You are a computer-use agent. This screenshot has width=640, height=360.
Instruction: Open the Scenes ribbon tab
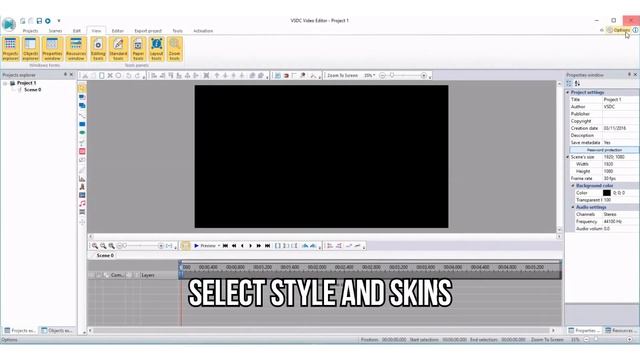[x=55, y=31]
